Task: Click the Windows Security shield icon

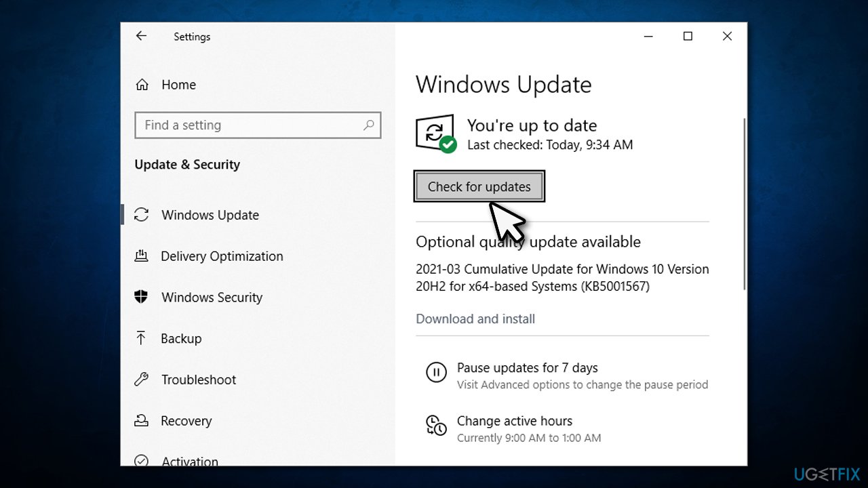Action: (141, 298)
